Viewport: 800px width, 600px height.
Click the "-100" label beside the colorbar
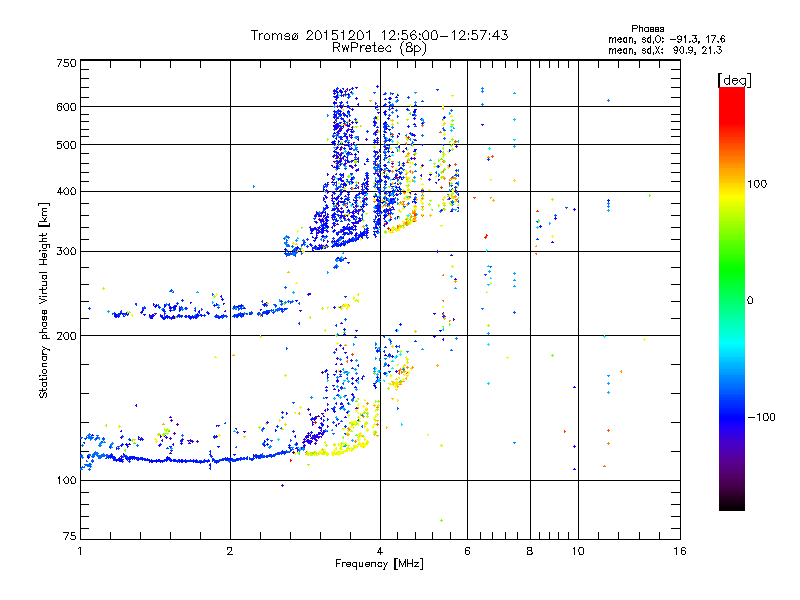point(761,417)
